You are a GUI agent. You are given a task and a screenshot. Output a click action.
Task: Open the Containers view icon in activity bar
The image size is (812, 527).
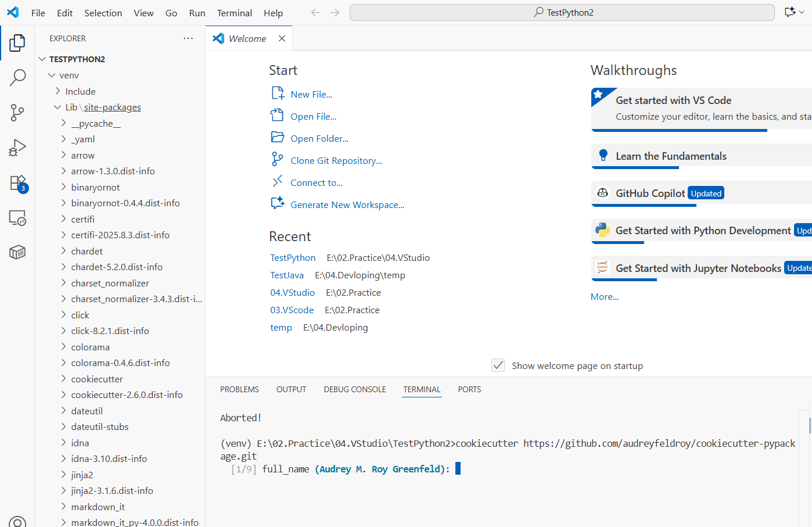(x=17, y=252)
